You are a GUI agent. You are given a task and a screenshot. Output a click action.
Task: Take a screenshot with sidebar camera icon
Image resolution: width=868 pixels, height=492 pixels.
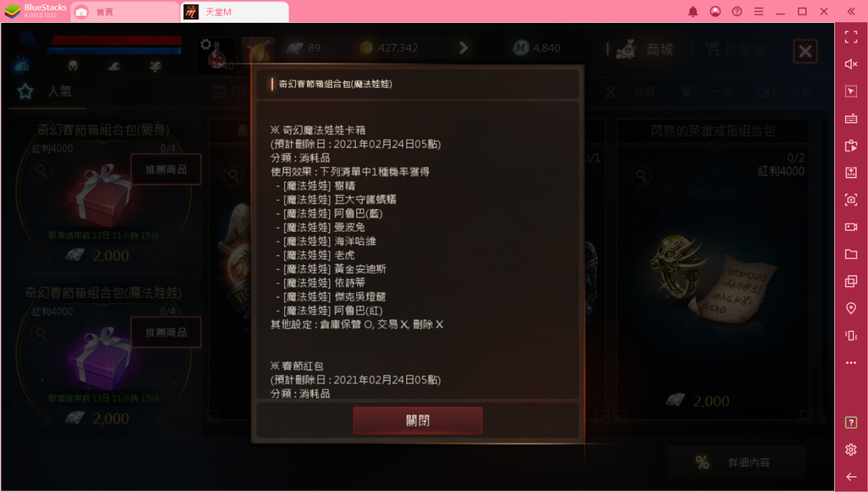(851, 200)
